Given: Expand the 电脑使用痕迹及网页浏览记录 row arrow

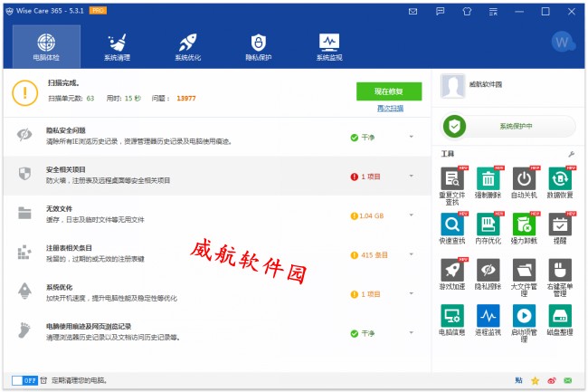Looking at the screenshot, I should coord(412,333).
